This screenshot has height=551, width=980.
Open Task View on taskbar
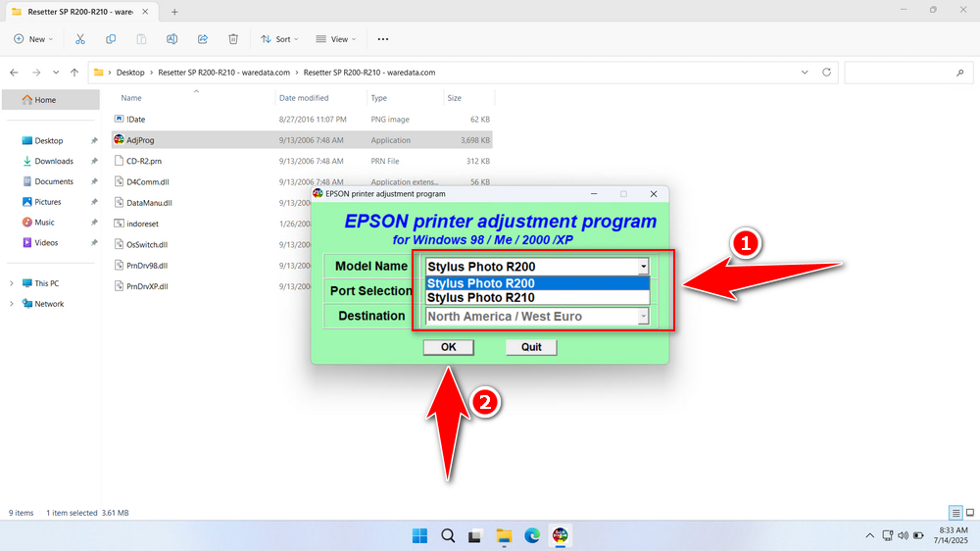point(475,536)
